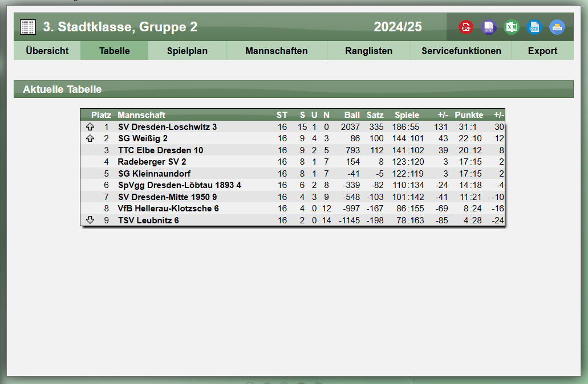Open the Übersicht tab
Viewport: 588px width, 384px height.
(47, 51)
